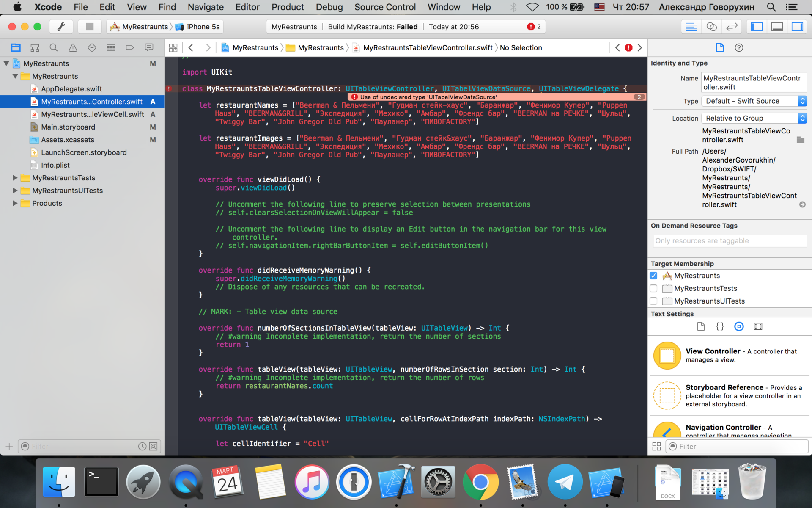Open the MyRestraunts scheme selector
Image resolution: width=812 pixels, height=508 pixels.
pyautogui.click(x=140, y=27)
